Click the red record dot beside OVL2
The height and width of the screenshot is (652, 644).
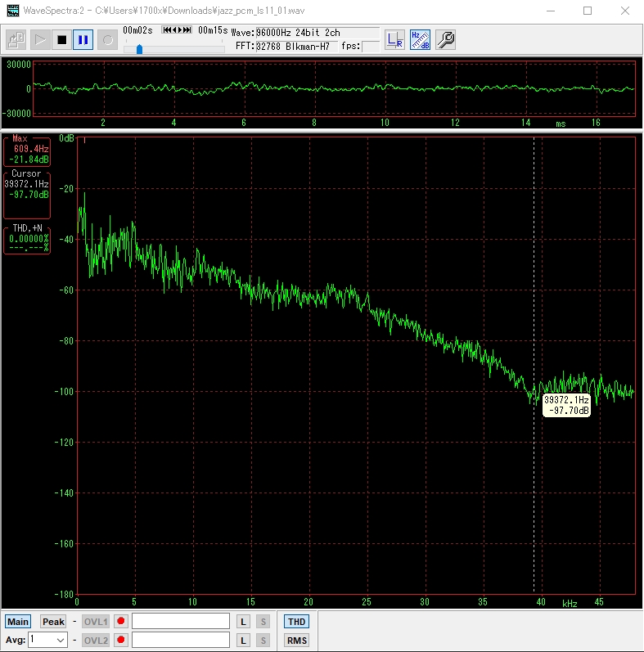click(121, 640)
